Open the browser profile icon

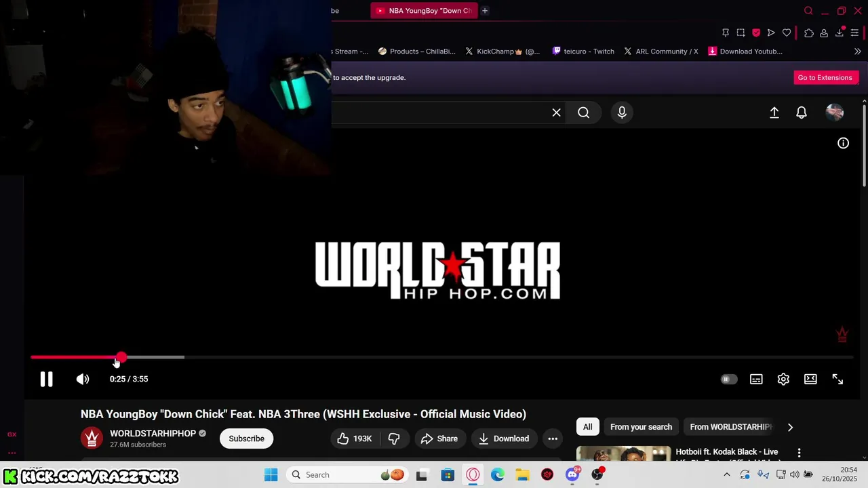[x=824, y=33]
